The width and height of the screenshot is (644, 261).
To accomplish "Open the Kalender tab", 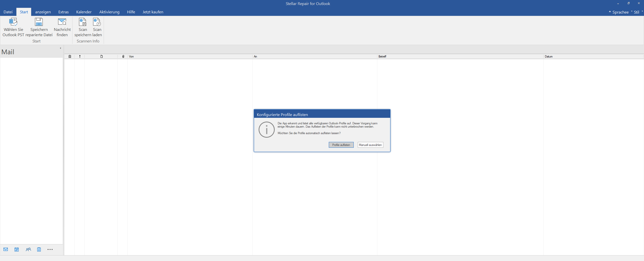I will 84,12.
